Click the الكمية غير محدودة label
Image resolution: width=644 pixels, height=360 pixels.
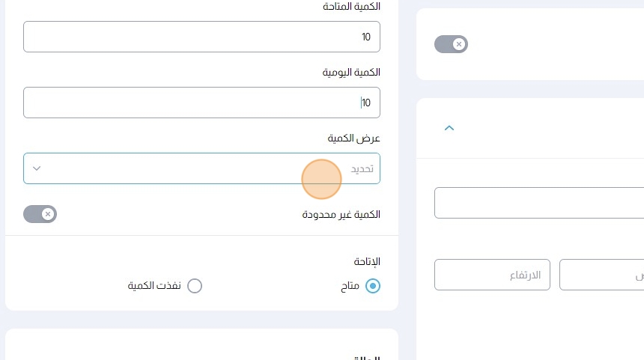(341, 215)
